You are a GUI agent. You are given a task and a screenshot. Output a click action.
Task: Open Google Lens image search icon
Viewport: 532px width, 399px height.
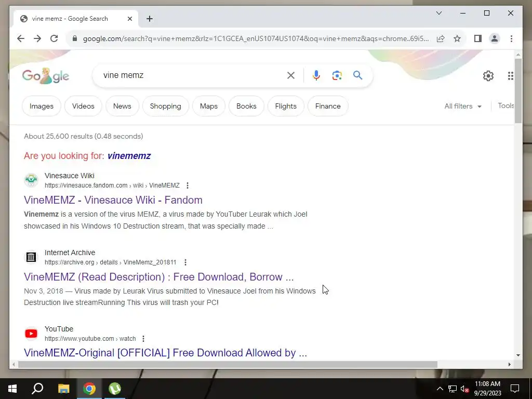pyautogui.click(x=337, y=75)
